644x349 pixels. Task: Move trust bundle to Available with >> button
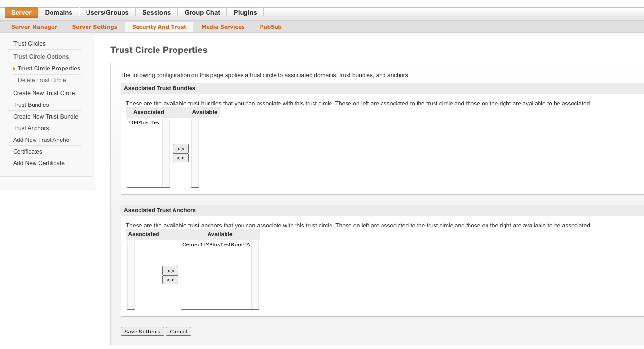(x=180, y=148)
